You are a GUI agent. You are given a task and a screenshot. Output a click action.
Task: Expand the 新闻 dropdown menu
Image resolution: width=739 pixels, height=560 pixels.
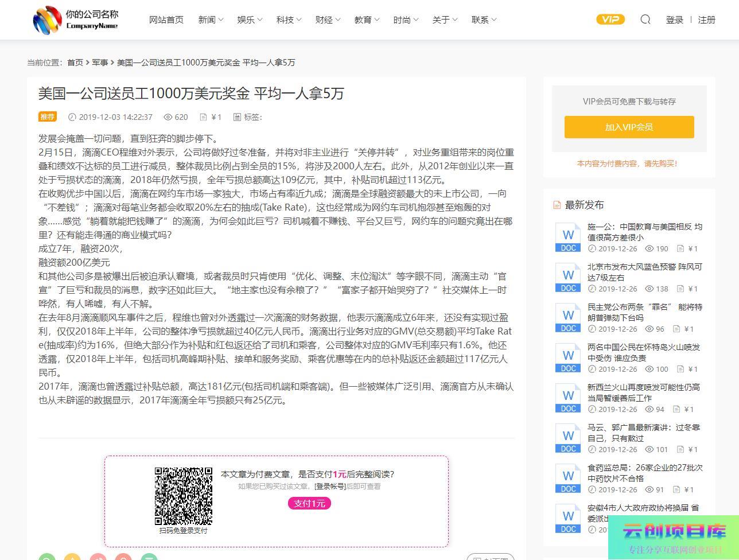tap(211, 20)
